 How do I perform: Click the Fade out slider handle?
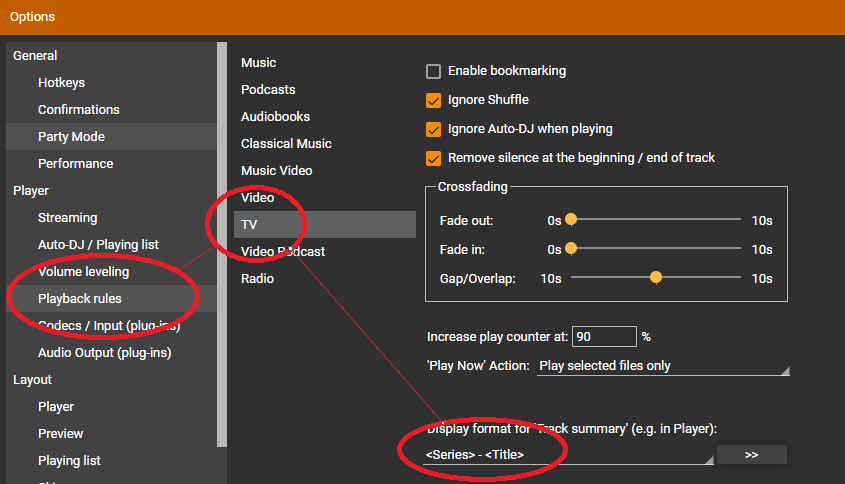(571, 220)
